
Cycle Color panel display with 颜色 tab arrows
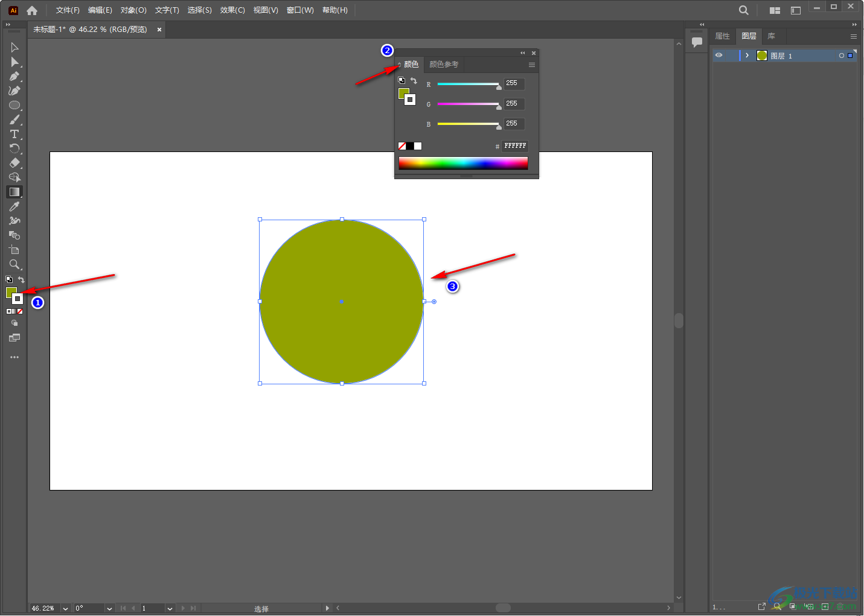coord(399,65)
